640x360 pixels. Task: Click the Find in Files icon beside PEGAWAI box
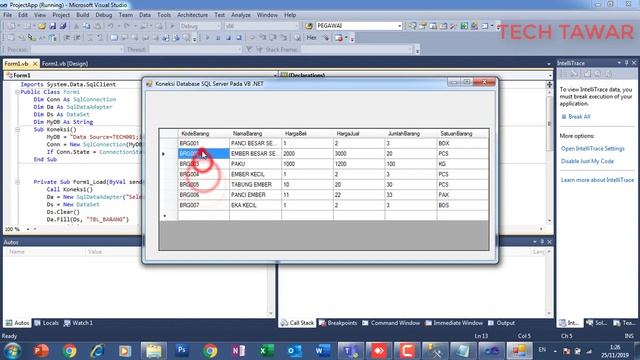309,26
